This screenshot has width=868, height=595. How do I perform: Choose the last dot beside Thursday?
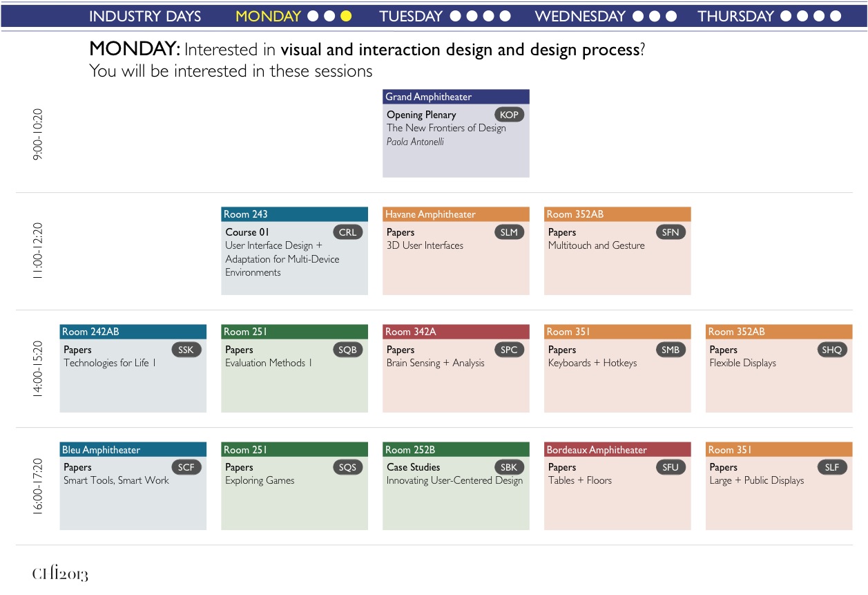coord(836,16)
